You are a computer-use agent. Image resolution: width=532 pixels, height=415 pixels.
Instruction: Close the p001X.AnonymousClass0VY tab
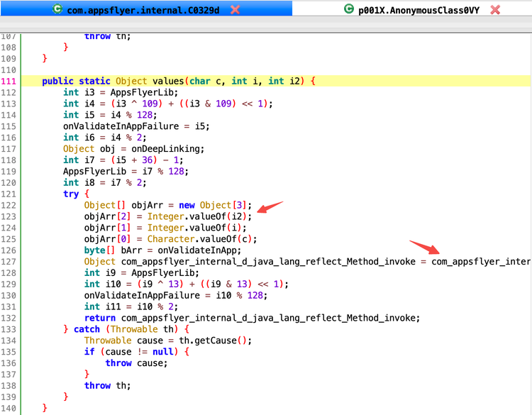(x=495, y=10)
